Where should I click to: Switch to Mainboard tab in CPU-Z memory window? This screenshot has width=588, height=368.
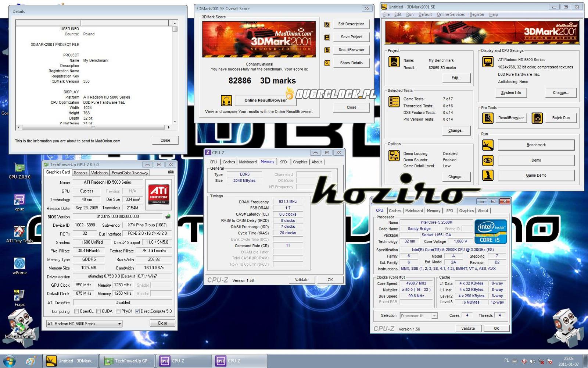click(x=248, y=162)
